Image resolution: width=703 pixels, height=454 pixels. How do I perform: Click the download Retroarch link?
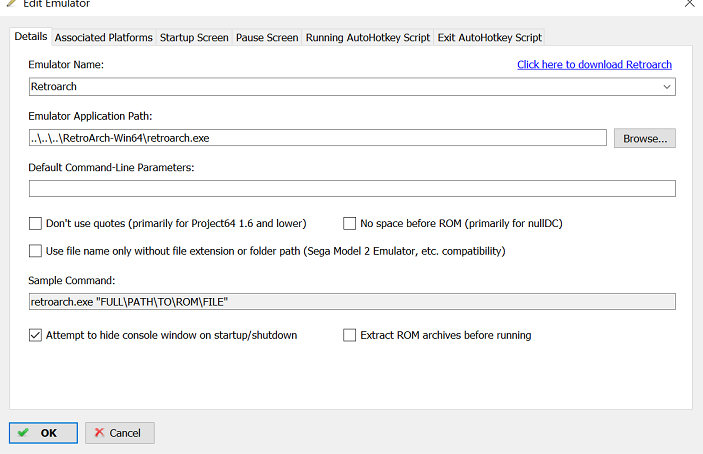coord(594,65)
